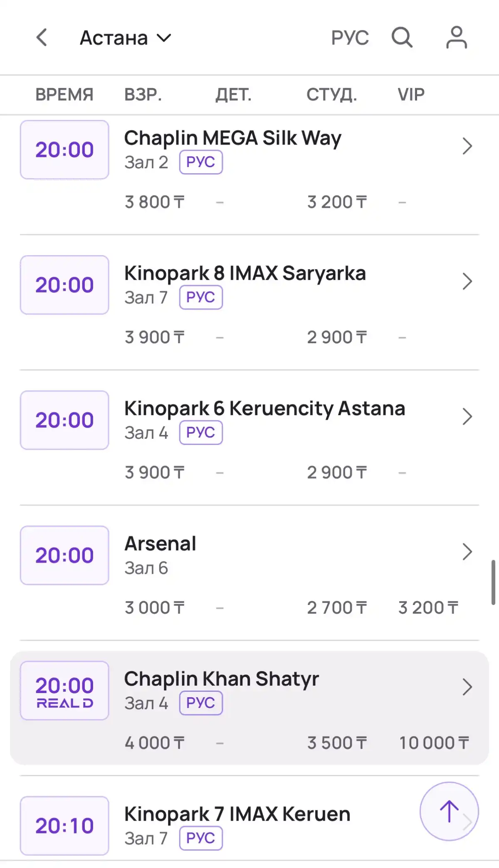This screenshot has width=499, height=868.
Task: Tap the 10 000 ₸ VIP price
Action: point(434,743)
